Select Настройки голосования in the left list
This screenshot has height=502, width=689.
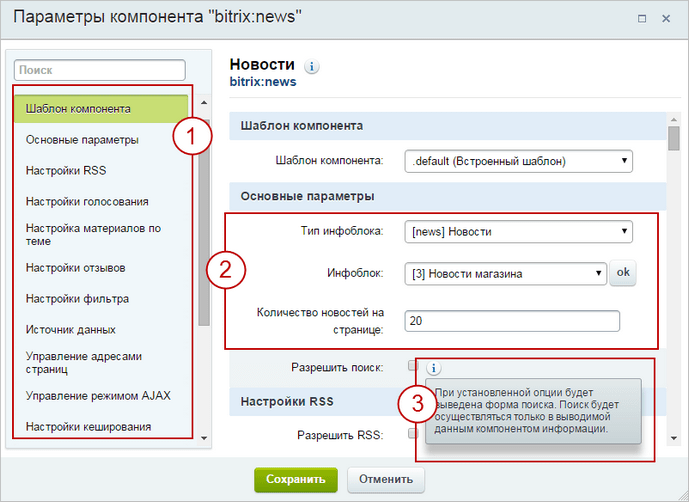[x=87, y=202]
